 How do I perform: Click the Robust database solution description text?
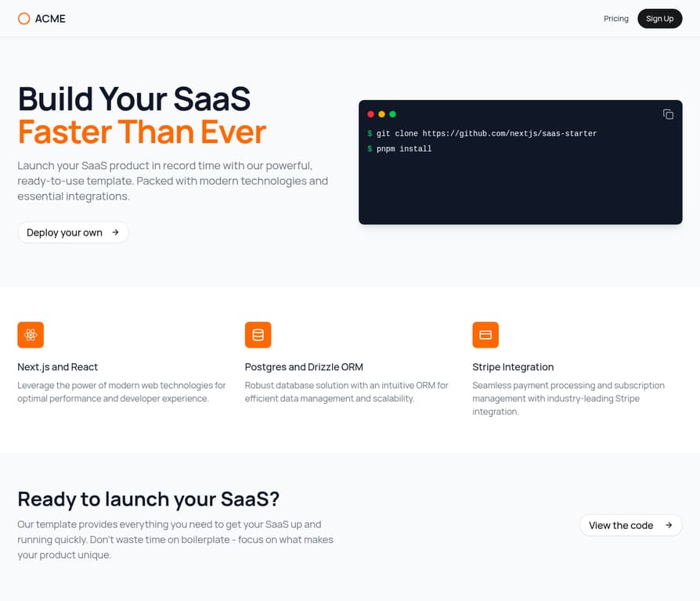click(346, 392)
